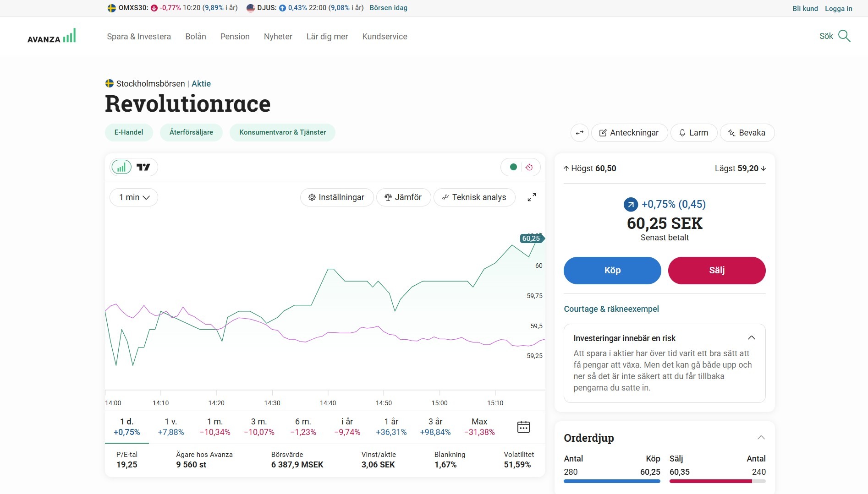
Task: Open the Lär dig mer menu
Action: [x=327, y=37]
